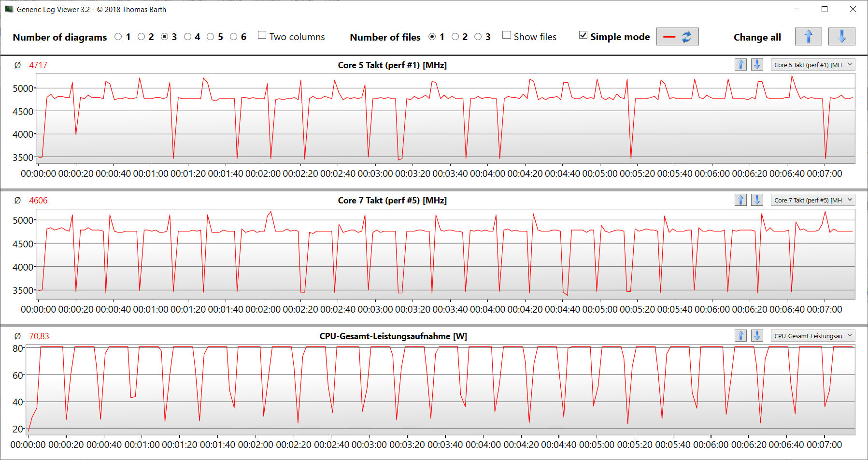This screenshot has width=868, height=460.
Task: Maximize the Generic Log Viewer window
Action: 825,9
